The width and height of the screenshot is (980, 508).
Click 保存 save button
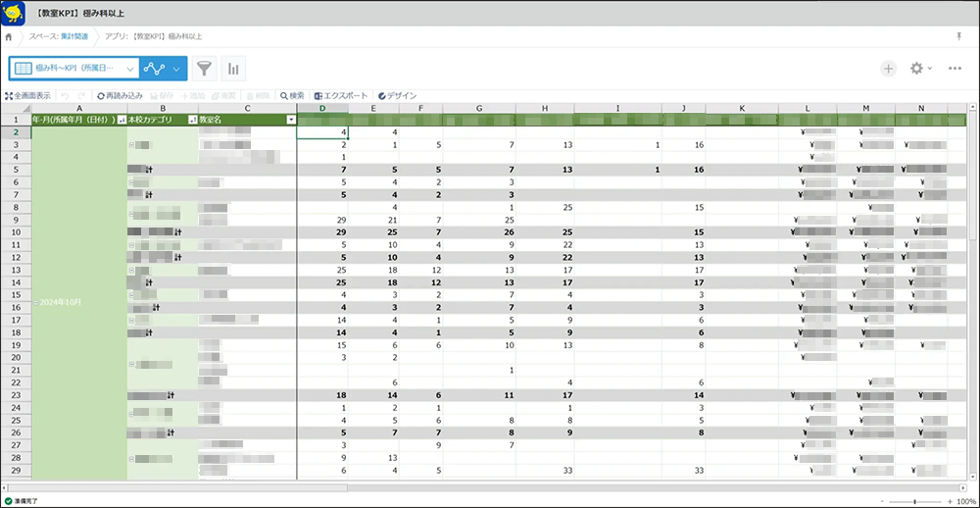162,96
